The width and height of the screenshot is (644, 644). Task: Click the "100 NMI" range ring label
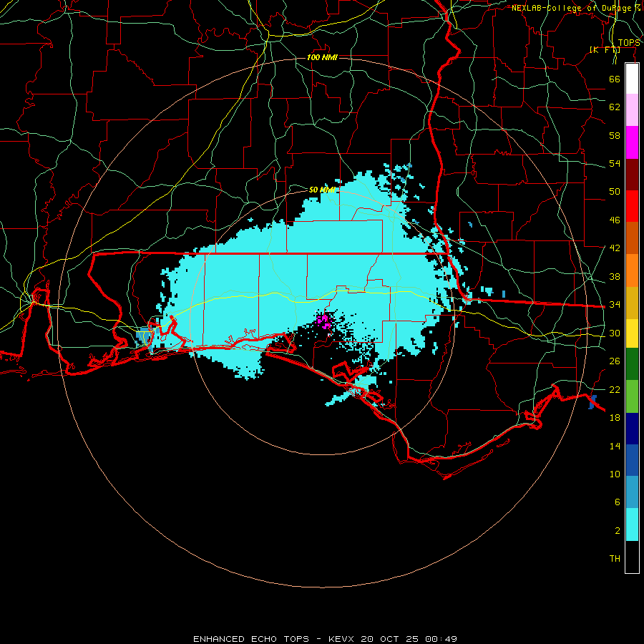tap(322, 57)
